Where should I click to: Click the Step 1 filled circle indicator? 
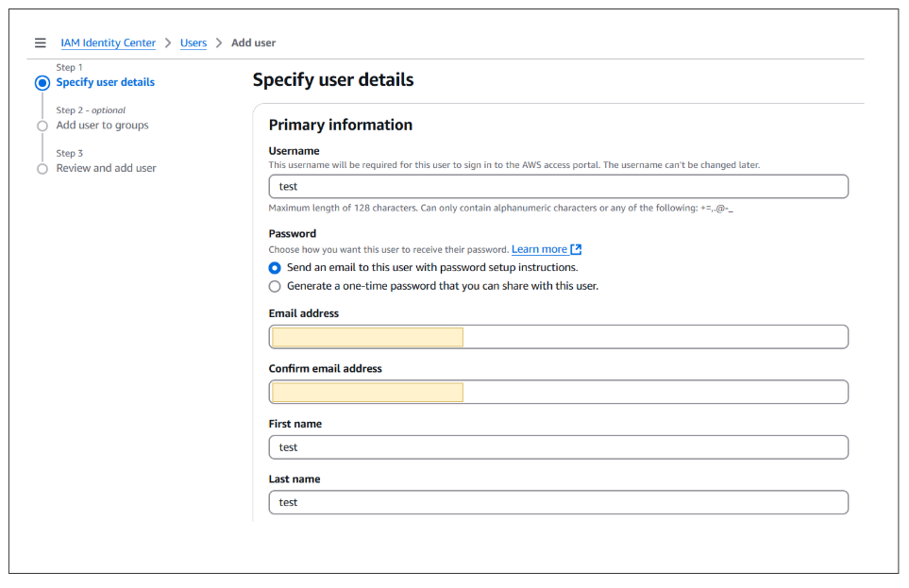pos(42,83)
